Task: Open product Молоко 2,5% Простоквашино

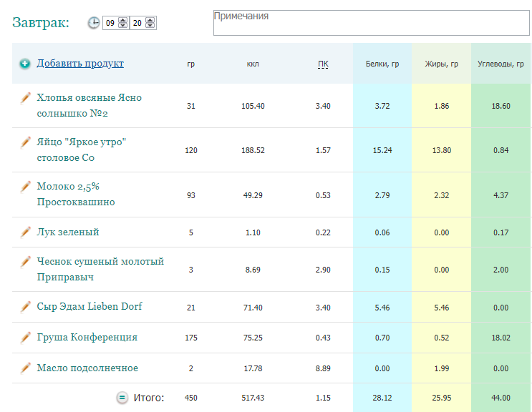Action: [76, 194]
